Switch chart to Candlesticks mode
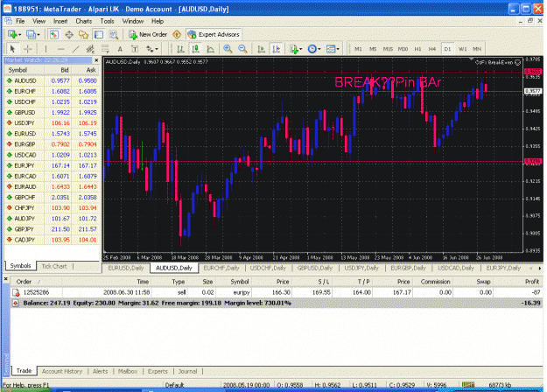The height and width of the screenshot is (392, 547). [x=195, y=49]
